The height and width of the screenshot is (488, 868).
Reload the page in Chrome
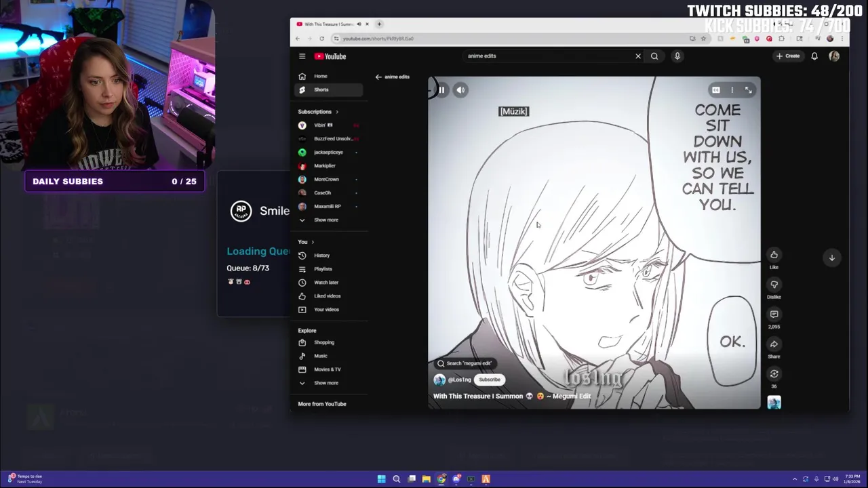(321, 39)
